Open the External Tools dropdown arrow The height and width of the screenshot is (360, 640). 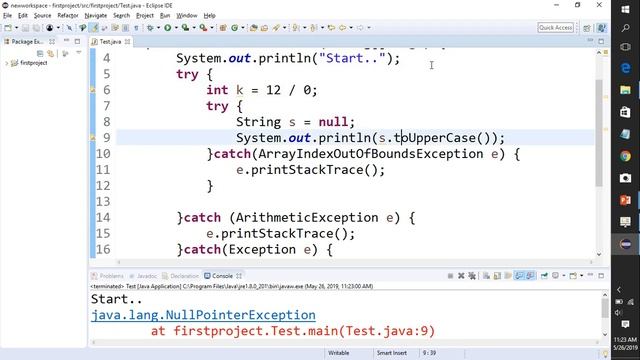[212, 28]
